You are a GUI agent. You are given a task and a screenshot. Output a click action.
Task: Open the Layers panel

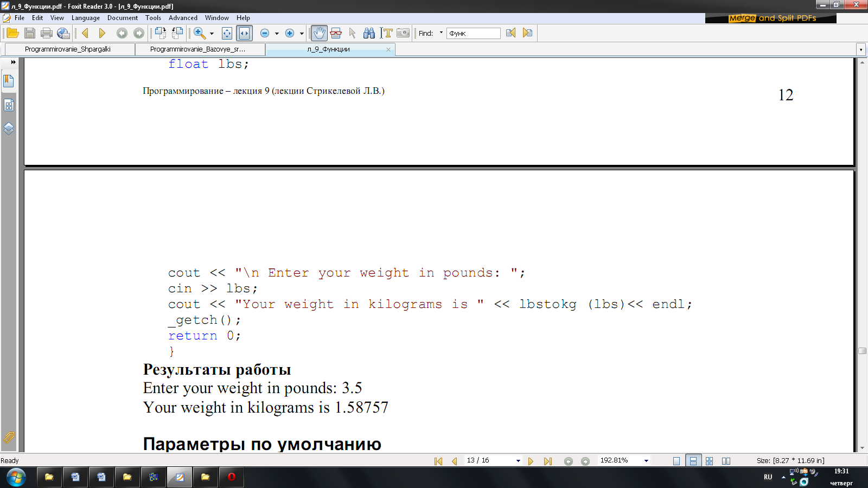[x=9, y=129]
